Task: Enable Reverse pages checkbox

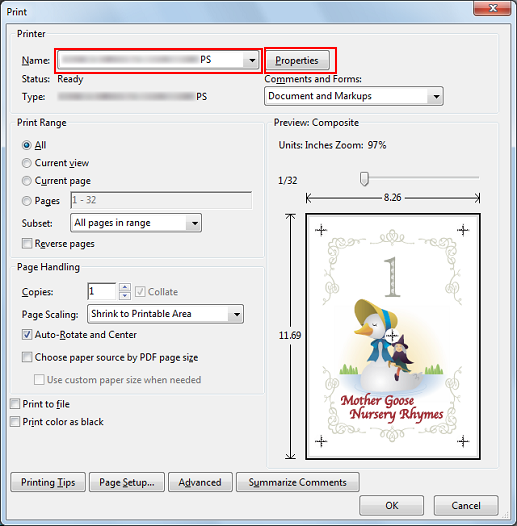Action: pos(27,243)
